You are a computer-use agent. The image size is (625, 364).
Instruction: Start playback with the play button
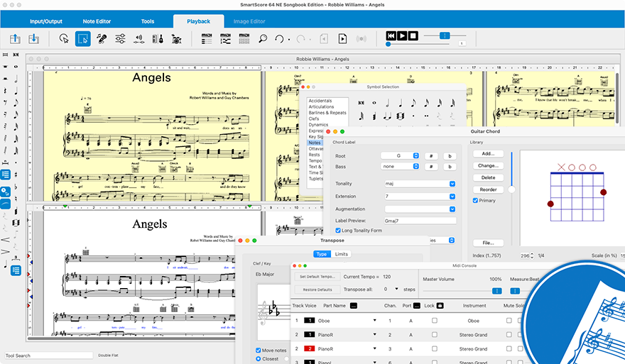click(402, 36)
